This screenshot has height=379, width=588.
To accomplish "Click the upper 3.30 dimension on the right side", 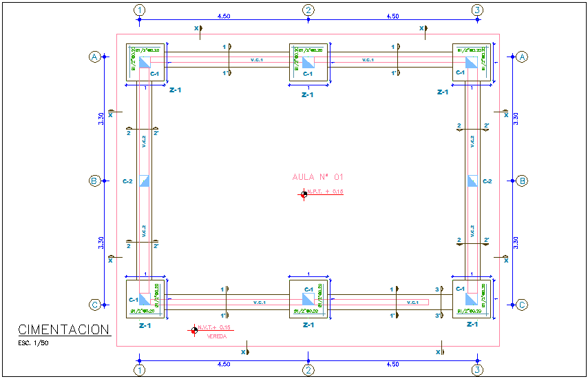I will [x=516, y=117].
